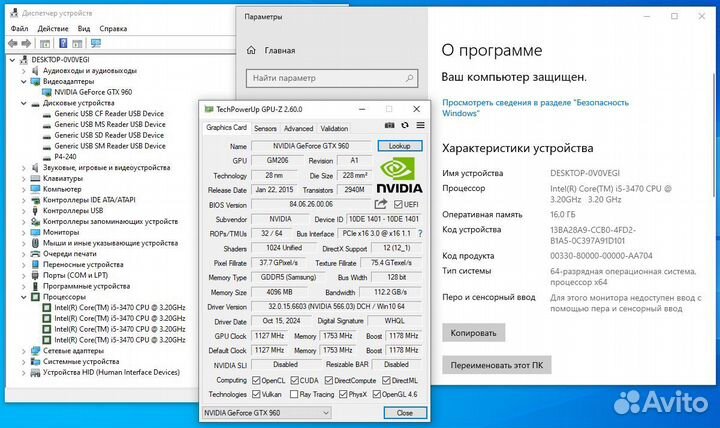The image size is (720, 428).
Task: Click the Контроллеры USB category icon
Action: [x=35, y=211]
